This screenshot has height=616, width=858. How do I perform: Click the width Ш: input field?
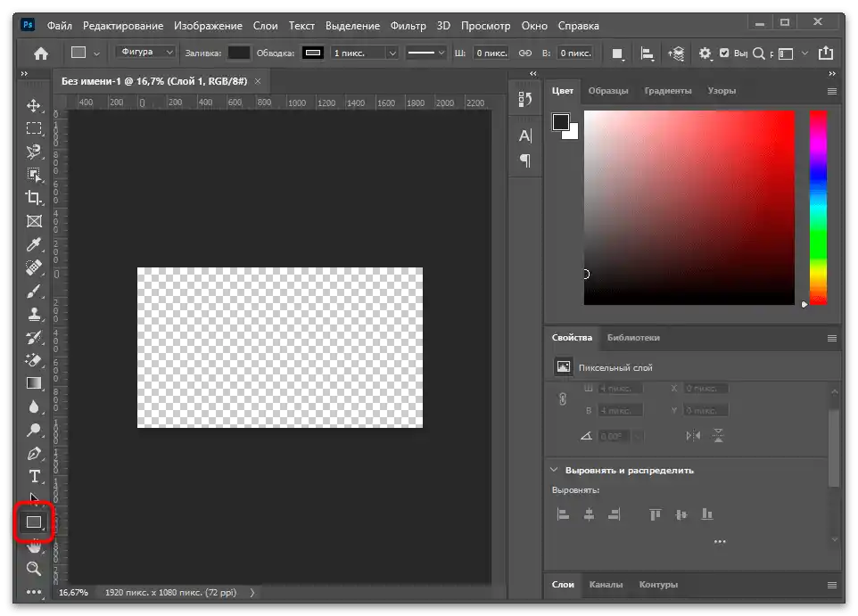[x=491, y=53]
